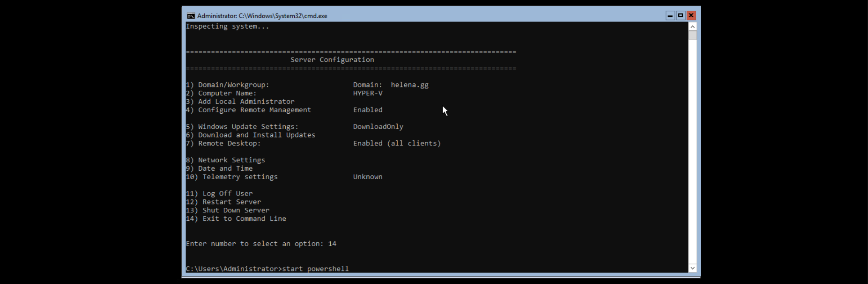Click the 'Enabled (all clients)' Remote Desktop value

click(397, 143)
